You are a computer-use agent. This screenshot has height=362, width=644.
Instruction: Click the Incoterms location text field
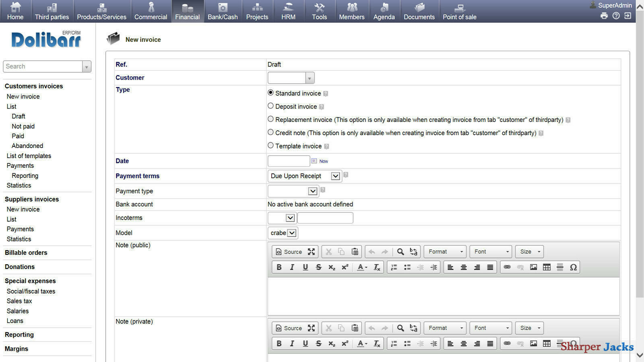point(325,218)
